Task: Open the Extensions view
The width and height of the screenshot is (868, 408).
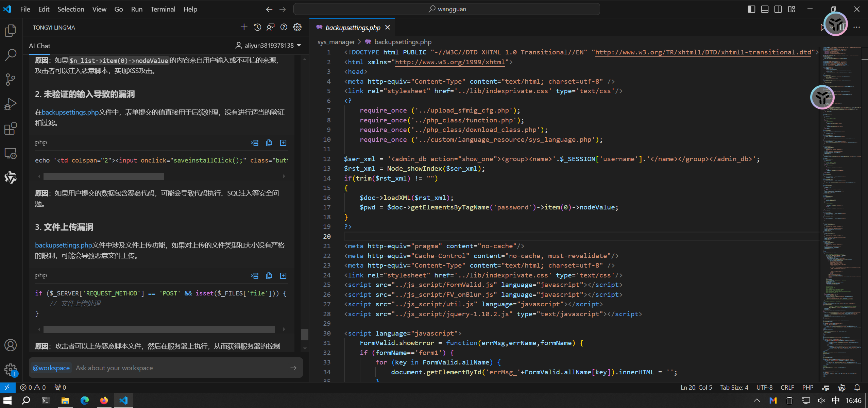Action: [x=11, y=129]
